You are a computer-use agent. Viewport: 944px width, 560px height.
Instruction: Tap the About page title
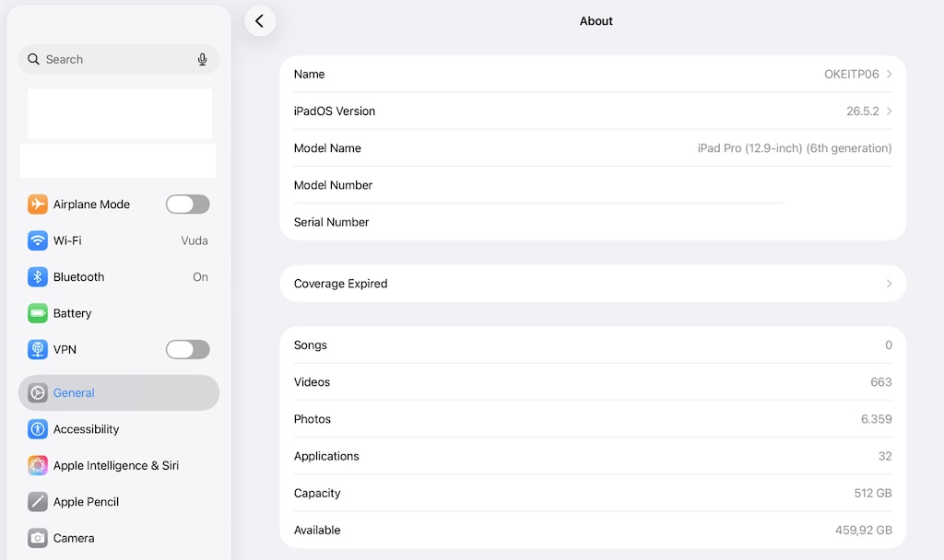coord(596,21)
